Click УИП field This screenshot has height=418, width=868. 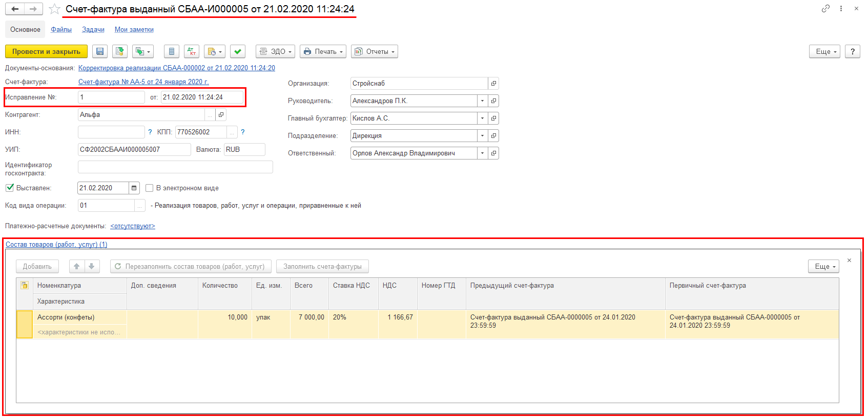[x=134, y=149]
